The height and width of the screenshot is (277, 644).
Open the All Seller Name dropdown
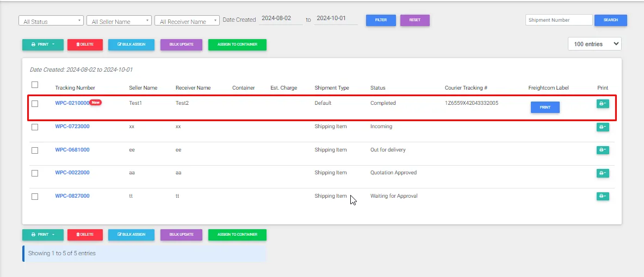119,21
